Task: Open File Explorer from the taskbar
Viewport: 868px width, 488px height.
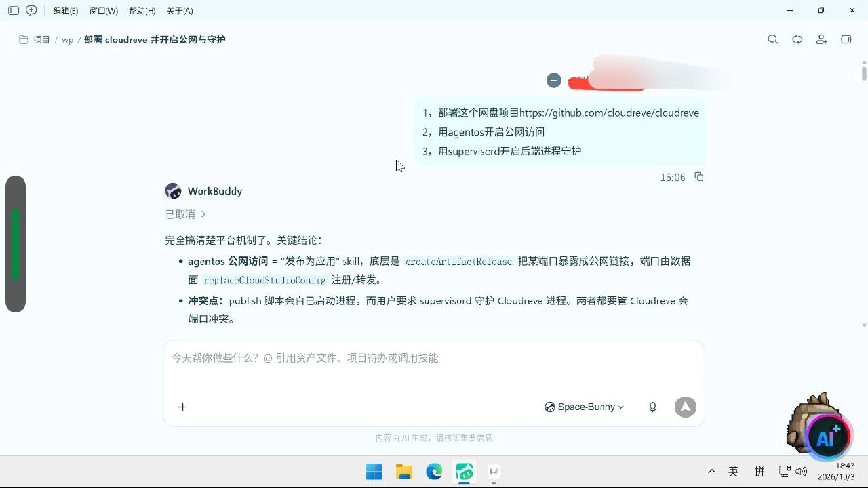Action: point(404,472)
